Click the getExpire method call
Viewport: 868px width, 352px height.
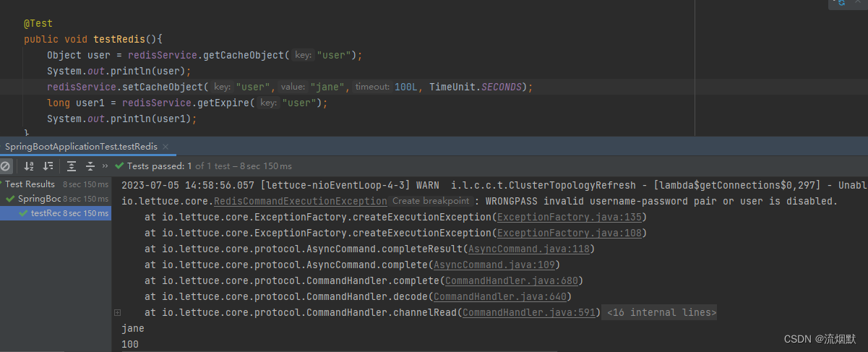(228, 103)
